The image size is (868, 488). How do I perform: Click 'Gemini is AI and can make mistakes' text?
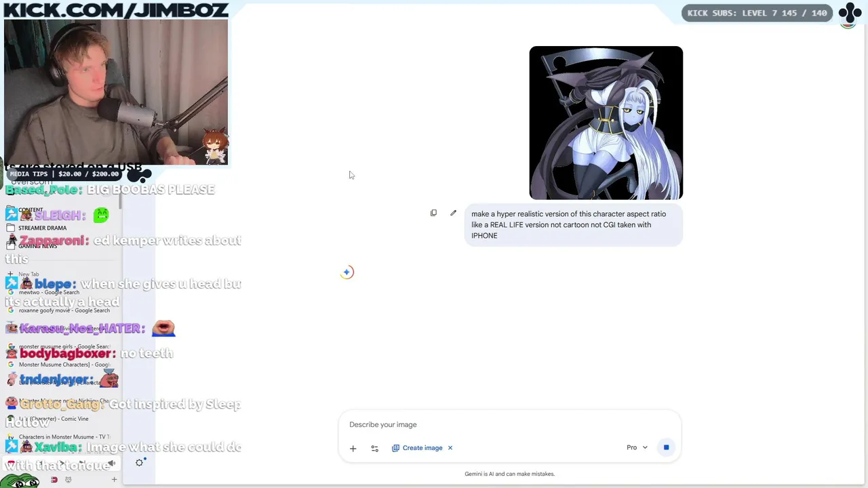point(509,474)
